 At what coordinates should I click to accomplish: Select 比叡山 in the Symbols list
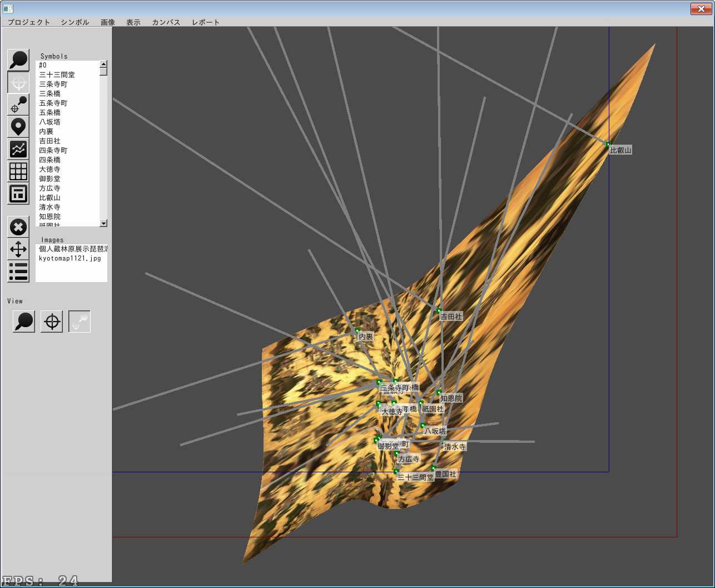point(67,197)
